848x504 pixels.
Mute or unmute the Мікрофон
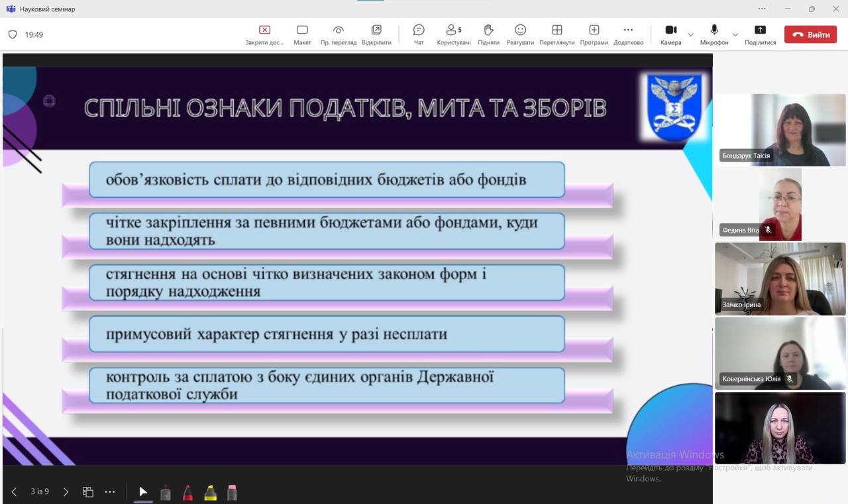[x=714, y=34]
